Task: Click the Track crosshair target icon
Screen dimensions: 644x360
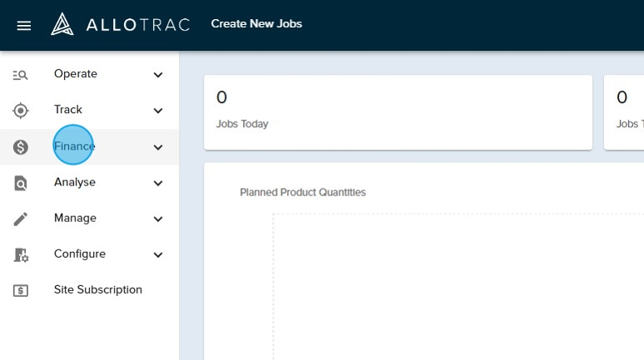Action: click(21, 111)
